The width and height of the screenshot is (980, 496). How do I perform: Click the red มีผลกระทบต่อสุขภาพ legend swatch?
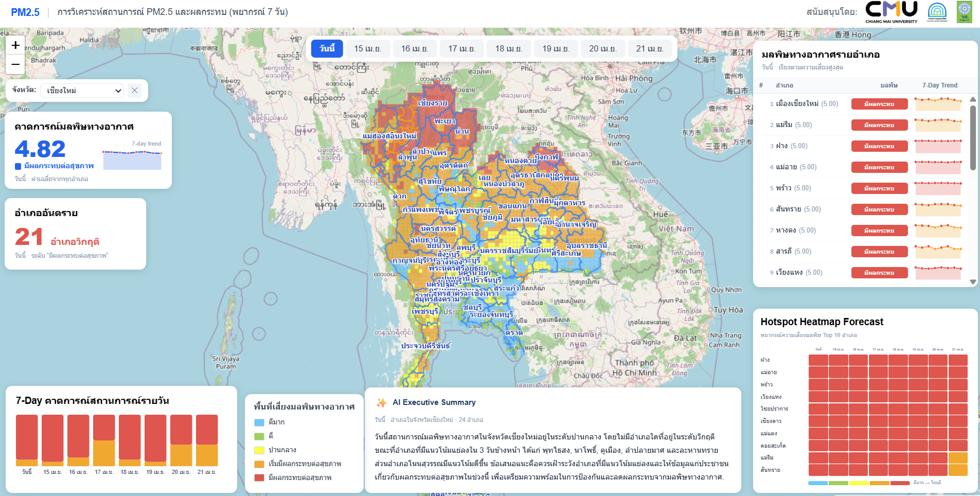click(x=259, y=477)
